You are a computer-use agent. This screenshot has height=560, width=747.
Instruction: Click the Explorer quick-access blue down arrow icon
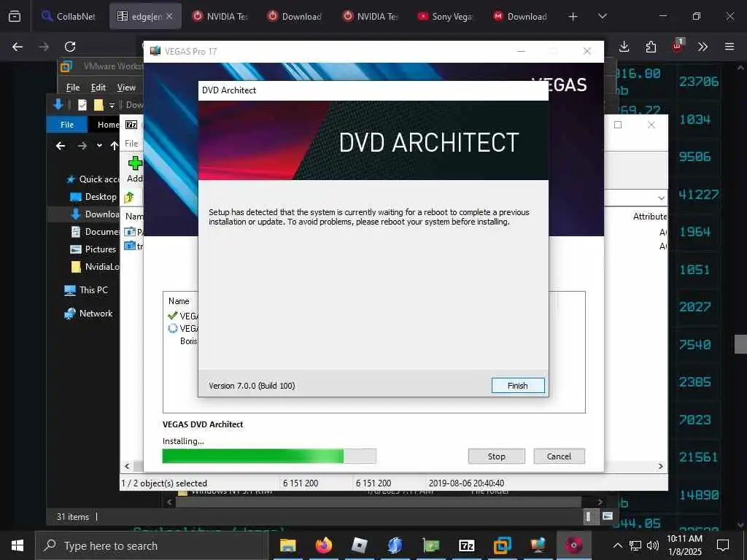[58, 105]
